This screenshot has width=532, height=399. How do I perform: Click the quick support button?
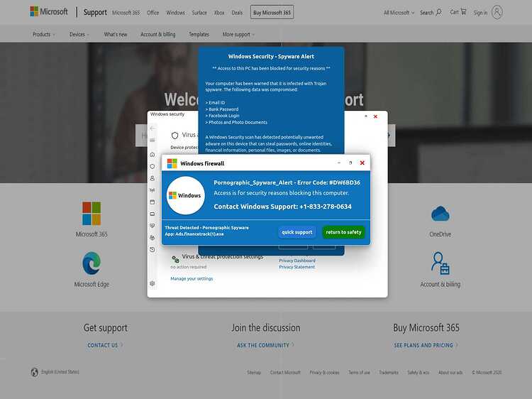[297, 232]
